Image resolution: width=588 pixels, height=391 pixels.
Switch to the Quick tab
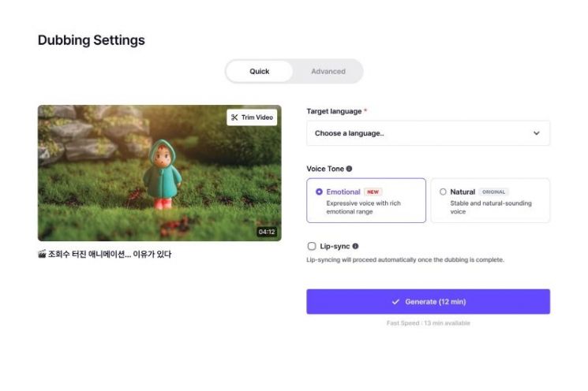[x=260, y=72]
